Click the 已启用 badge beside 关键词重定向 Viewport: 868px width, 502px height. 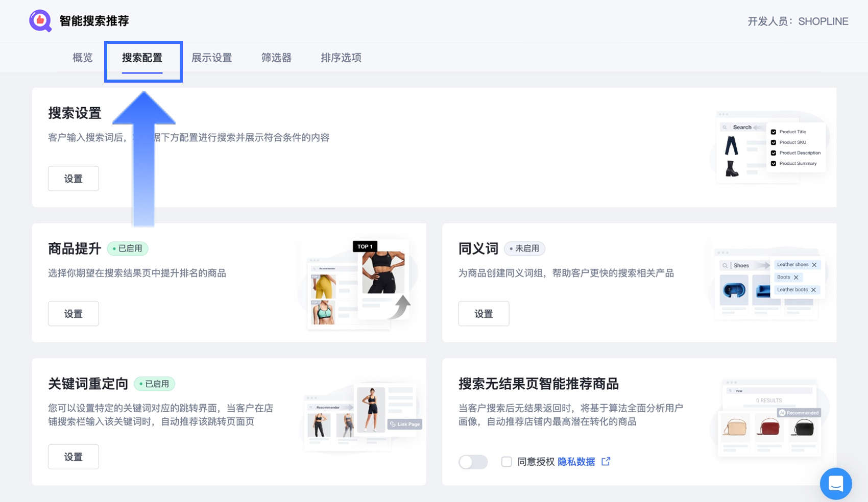(x=154, y=384)
